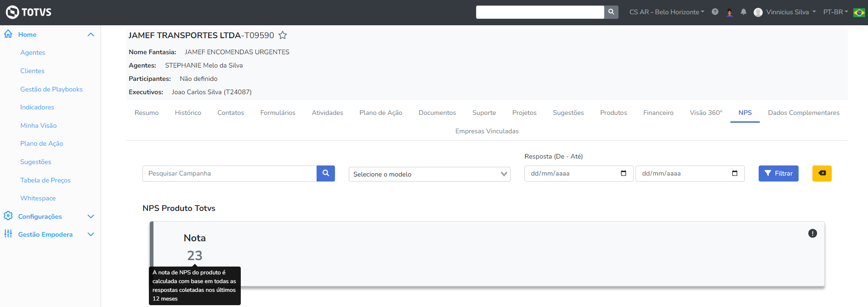Select the Suporte tab
Viewport: 868px width, 307px height.
pyautogui.click(x=484, y=113)
